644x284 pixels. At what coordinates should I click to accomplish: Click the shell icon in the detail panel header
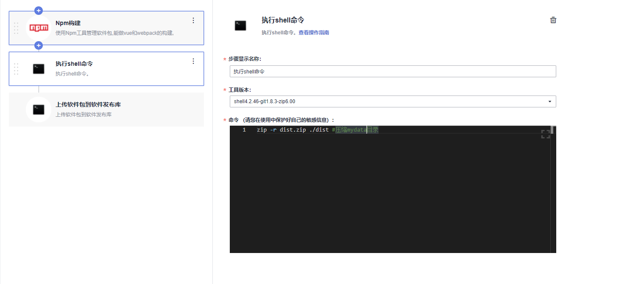click(240, 25)
